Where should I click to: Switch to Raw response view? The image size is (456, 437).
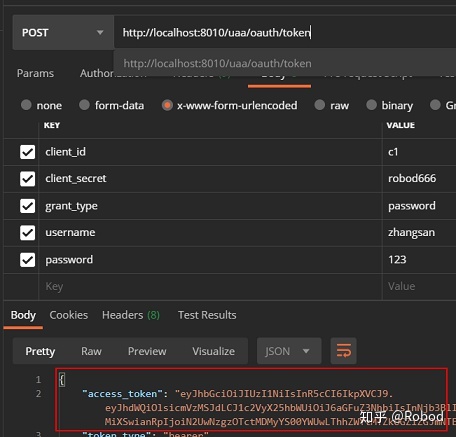91,351
